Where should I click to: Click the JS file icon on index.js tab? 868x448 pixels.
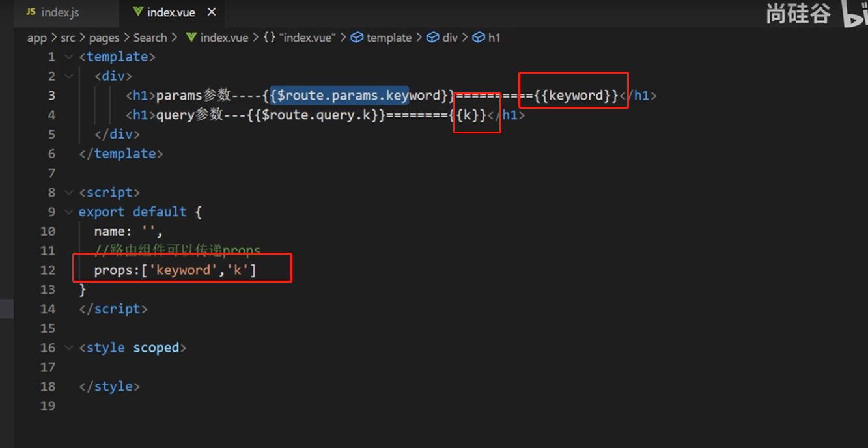tap(31, 12)
